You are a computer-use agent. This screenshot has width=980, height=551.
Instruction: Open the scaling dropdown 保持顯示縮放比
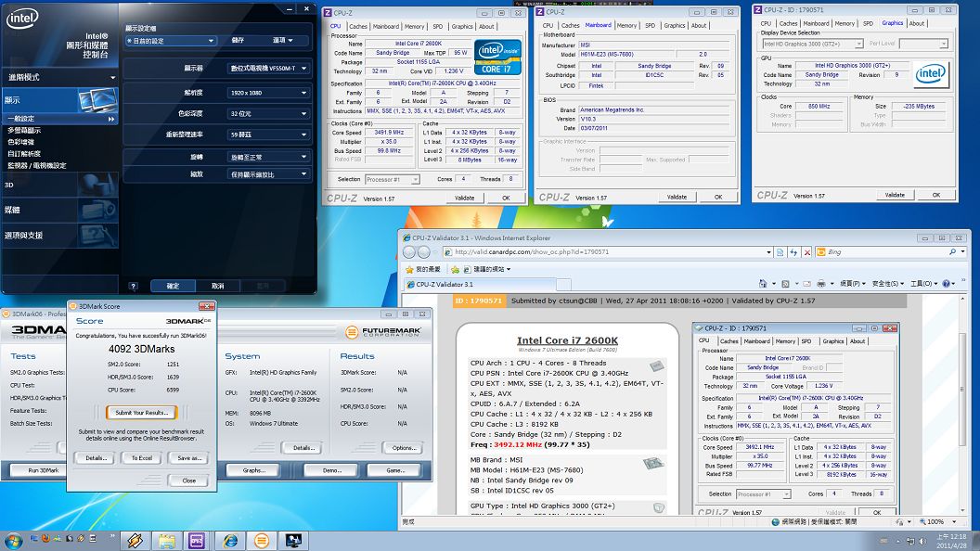(268, 174)
